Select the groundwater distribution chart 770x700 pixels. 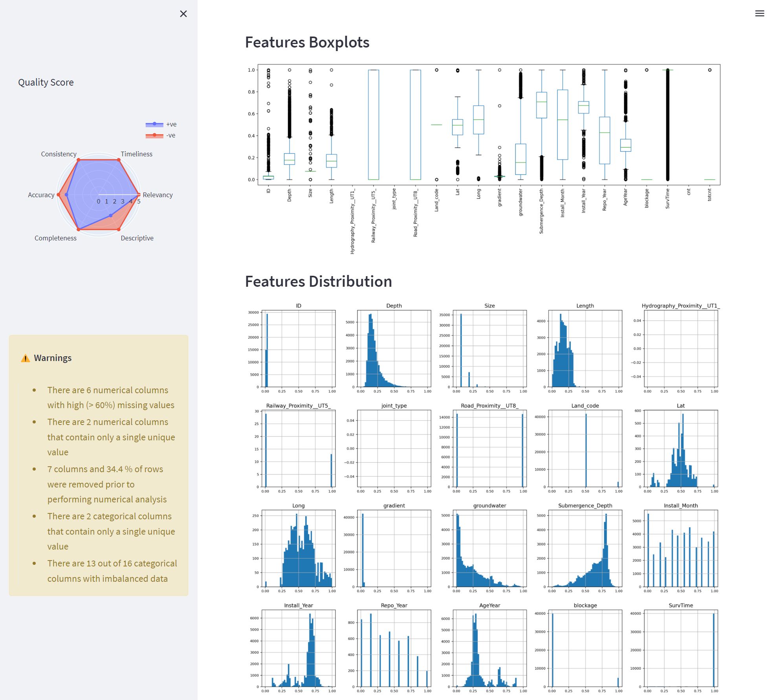pos(489,548)
